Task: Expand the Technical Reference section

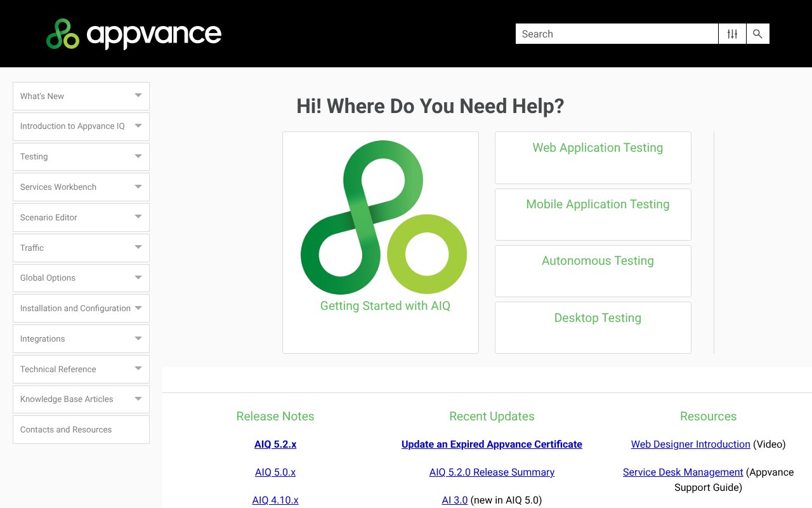Action: coord(81,369)
